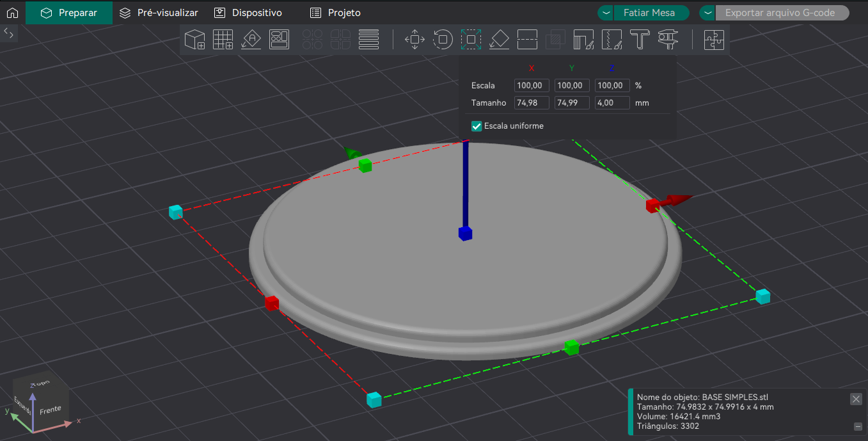
Task: Click the cyan corner handle at far left
Action: (x=176, y=212)
